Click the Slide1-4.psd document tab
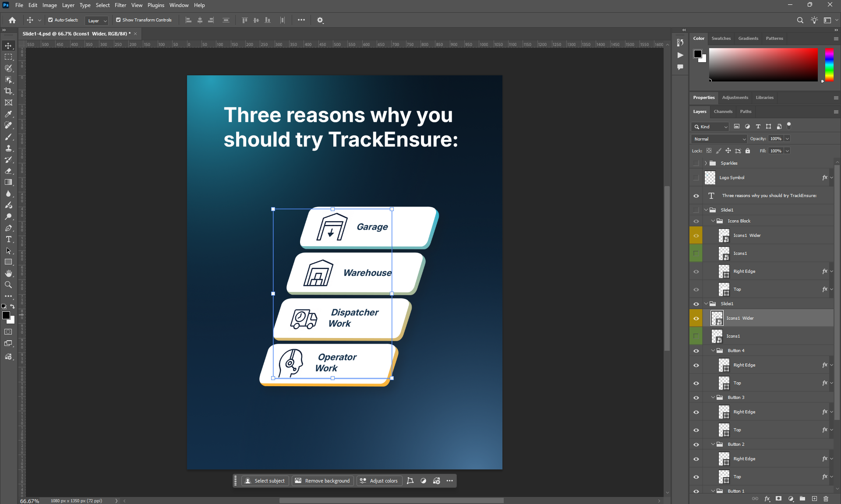Viewport: 841px width, 504px height. 78,34
